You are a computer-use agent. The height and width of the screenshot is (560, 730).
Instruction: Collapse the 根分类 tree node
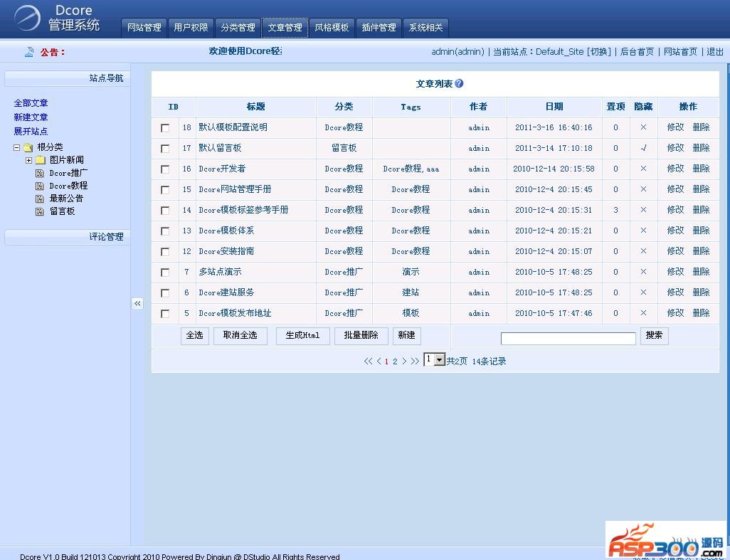[x=17, y=147]
